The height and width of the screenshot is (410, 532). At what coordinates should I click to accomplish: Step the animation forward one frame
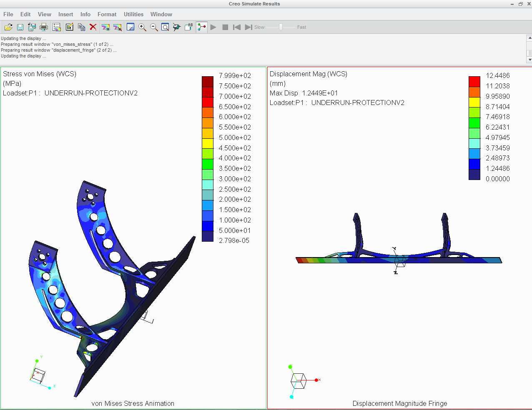[x=248, y=27]
